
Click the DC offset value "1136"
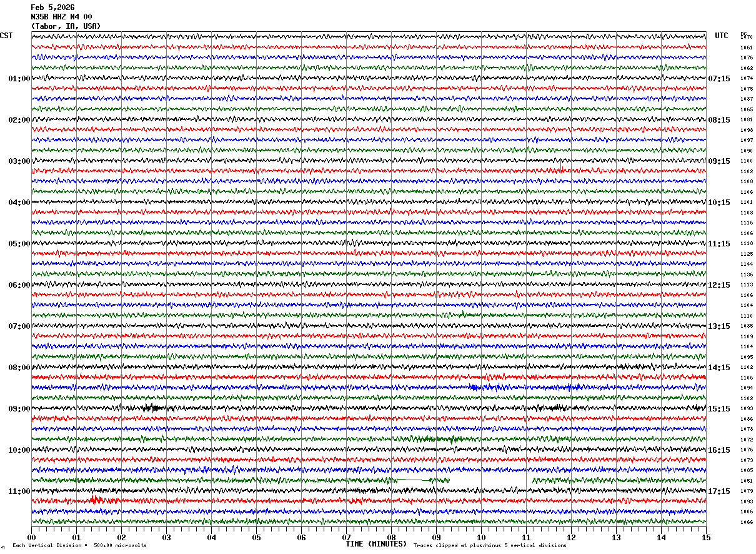click(747, 274)
